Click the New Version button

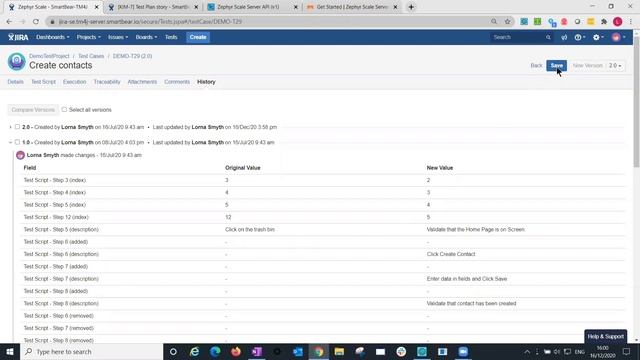click(x=588, y=65)
